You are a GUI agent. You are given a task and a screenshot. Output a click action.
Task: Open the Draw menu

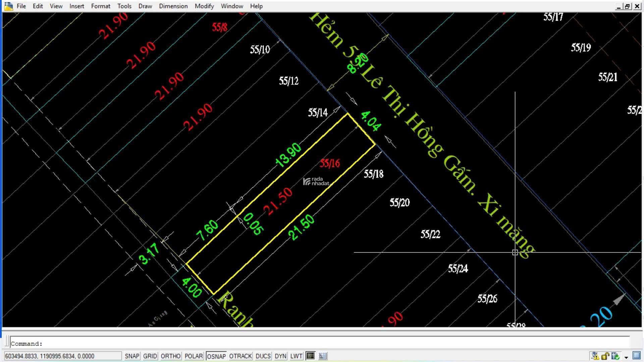pyautogui.click(x=145, y=6)
